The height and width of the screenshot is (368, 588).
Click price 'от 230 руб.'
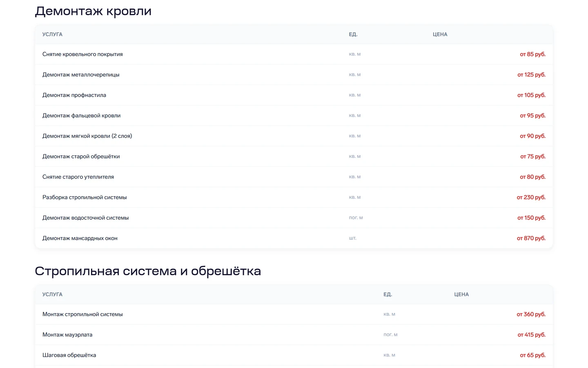[x=531, y=197]
